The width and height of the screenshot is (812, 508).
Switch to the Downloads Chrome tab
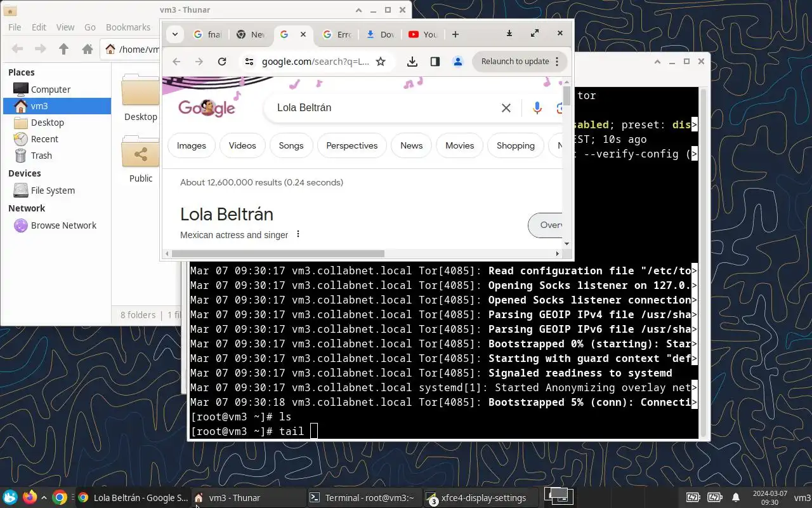pos(380,34)
